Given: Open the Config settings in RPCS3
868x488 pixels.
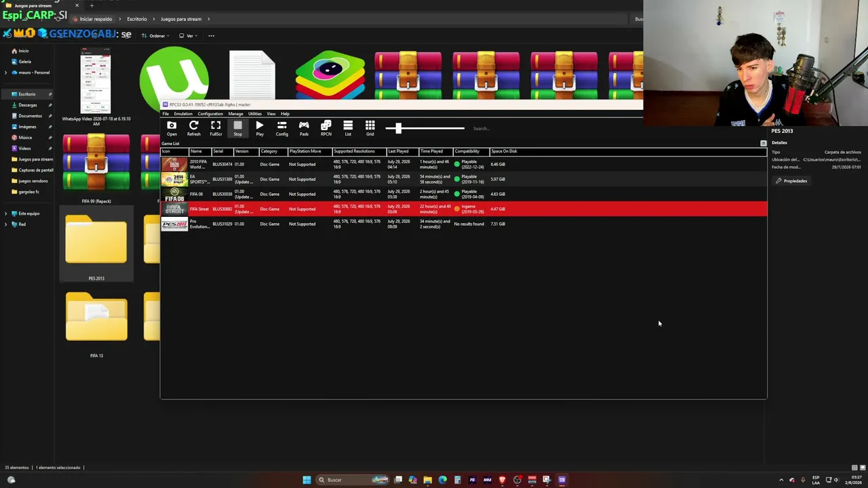Looking at the screenshot, I should point(282,128).
